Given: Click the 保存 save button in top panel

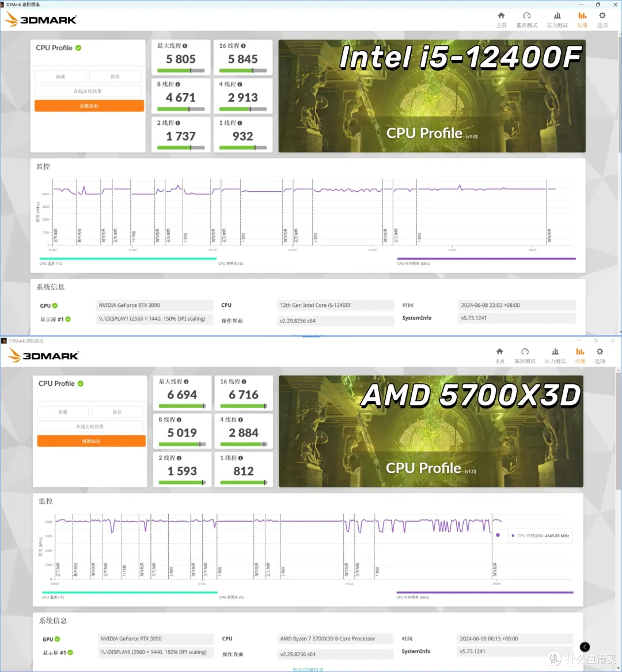Looking at the screenshot, I should pyautogui.click(x=115, y=75).
